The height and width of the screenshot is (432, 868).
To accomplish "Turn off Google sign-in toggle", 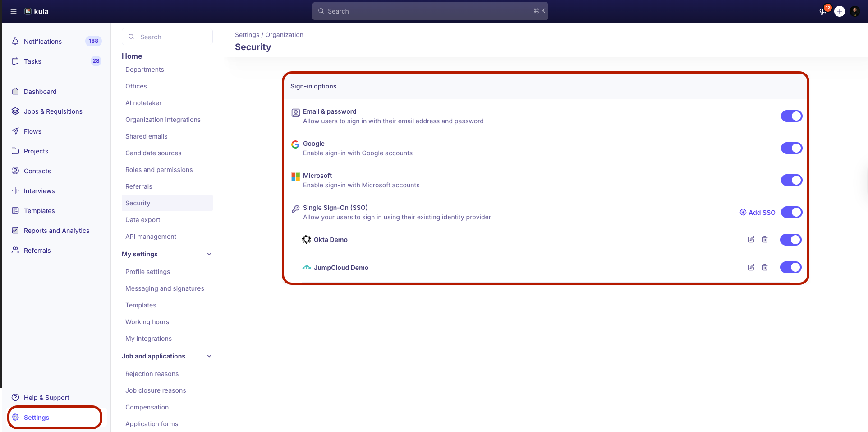I will coord(792,148).
